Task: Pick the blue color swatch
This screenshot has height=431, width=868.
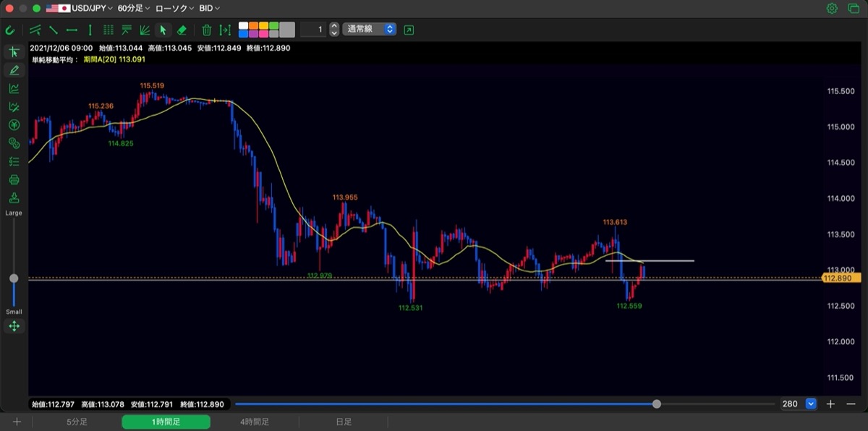Action: [244, 33]
